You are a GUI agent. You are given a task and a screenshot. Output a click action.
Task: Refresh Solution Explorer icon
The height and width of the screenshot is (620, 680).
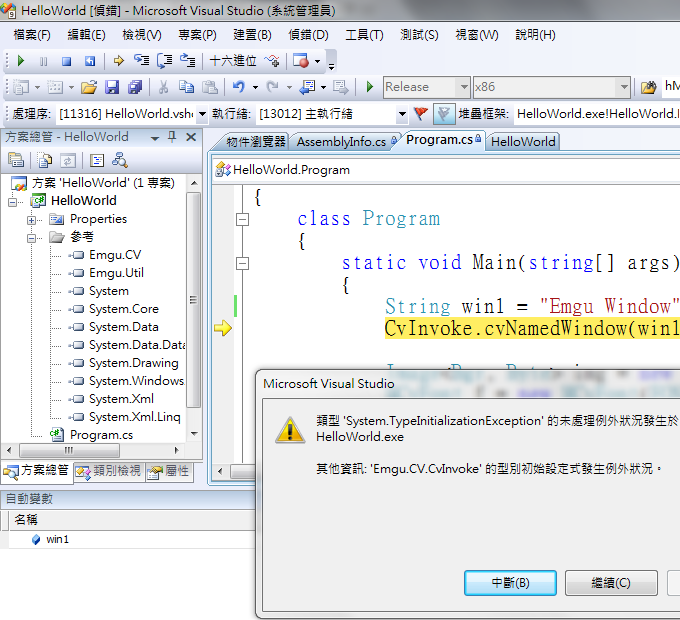[x=68, y=161]
